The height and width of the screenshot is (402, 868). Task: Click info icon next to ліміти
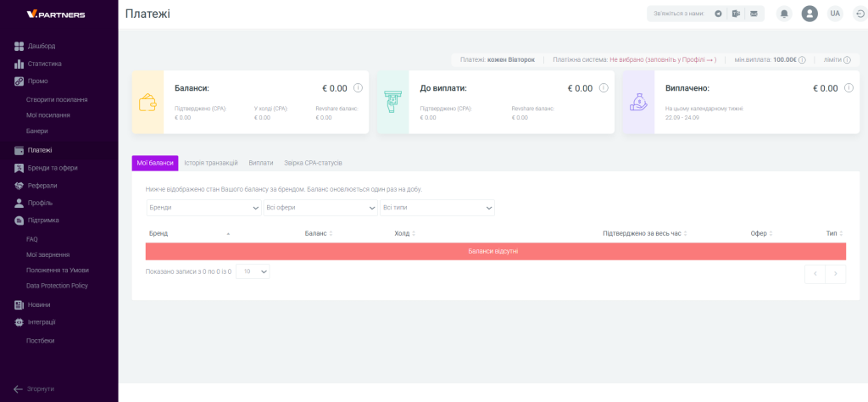click(x=848, y=60)
